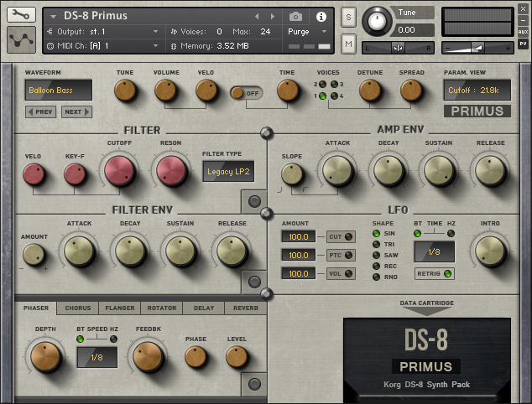Click the filter CUTOFF knob
The image size is (532, 404).
119,170
